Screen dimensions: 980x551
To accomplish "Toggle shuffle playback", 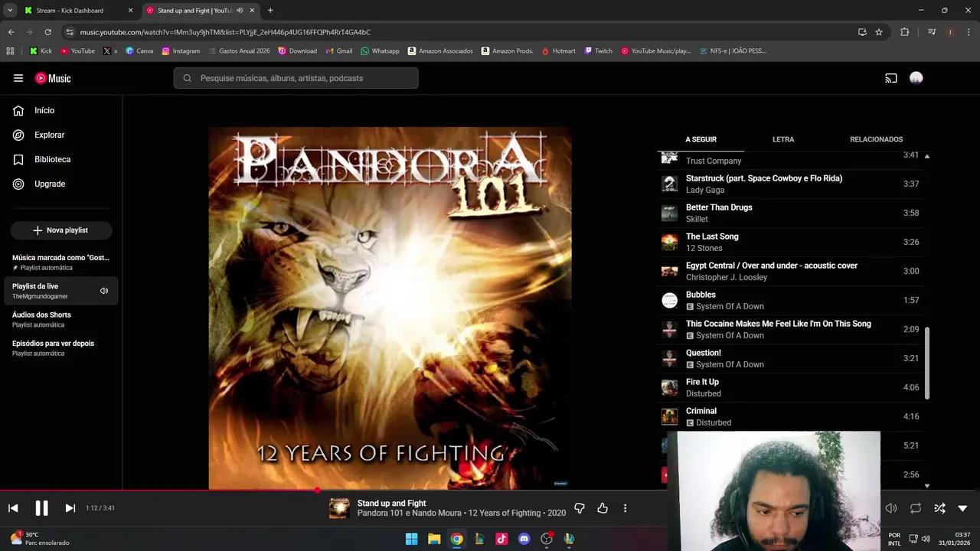I will (x=940, y=507).
